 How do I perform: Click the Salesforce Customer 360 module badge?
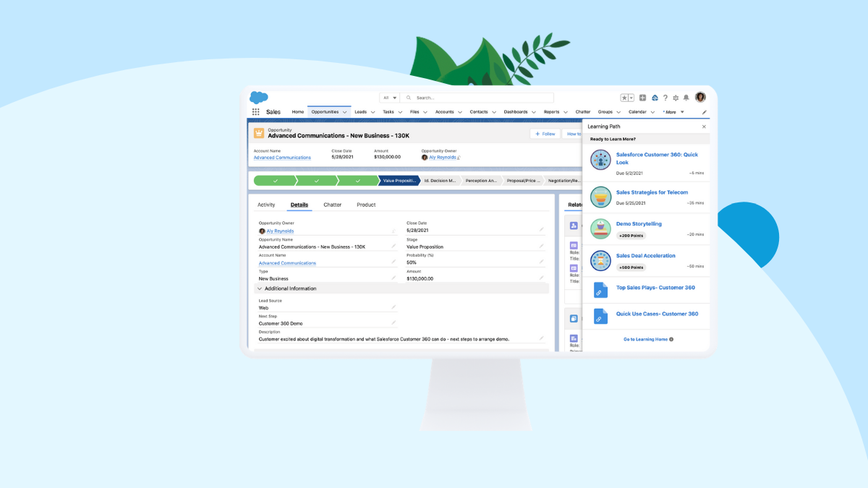(600, 160)
